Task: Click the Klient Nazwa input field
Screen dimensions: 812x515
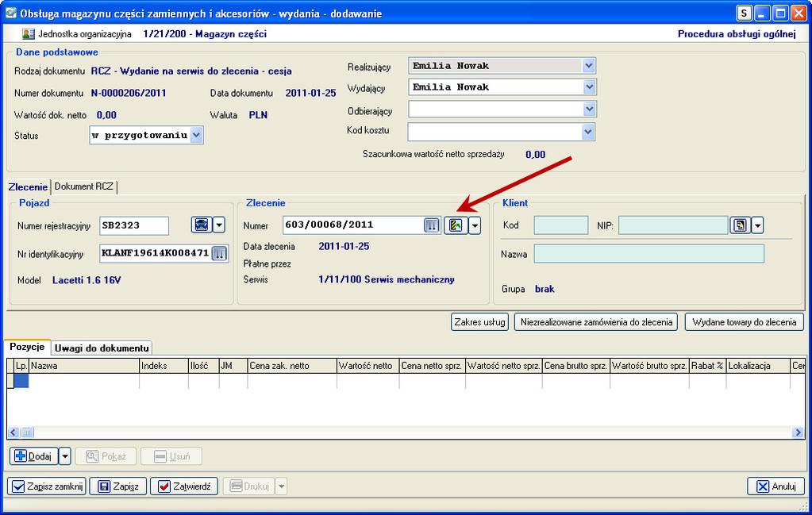Action: tap(649, 254)
